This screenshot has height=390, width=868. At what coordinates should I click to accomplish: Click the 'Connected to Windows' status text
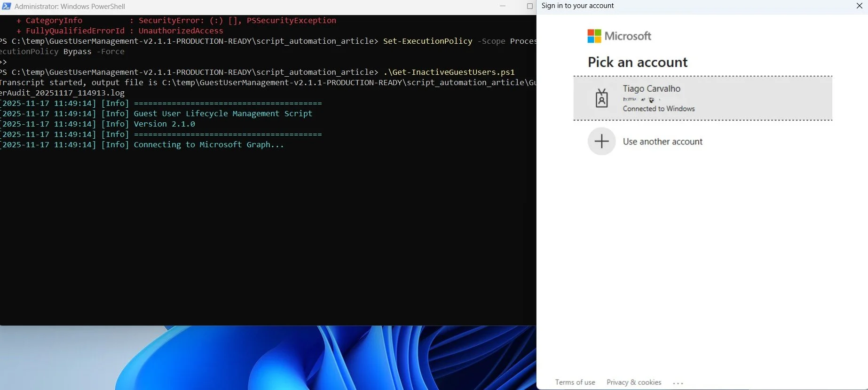[659, 109]
